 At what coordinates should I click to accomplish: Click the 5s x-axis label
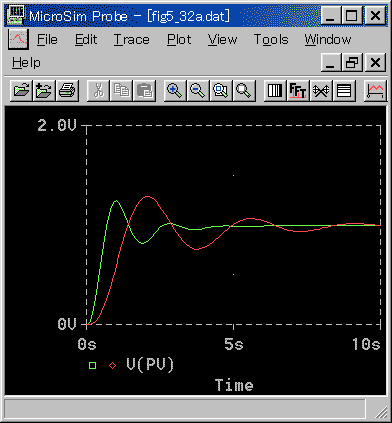234,344
